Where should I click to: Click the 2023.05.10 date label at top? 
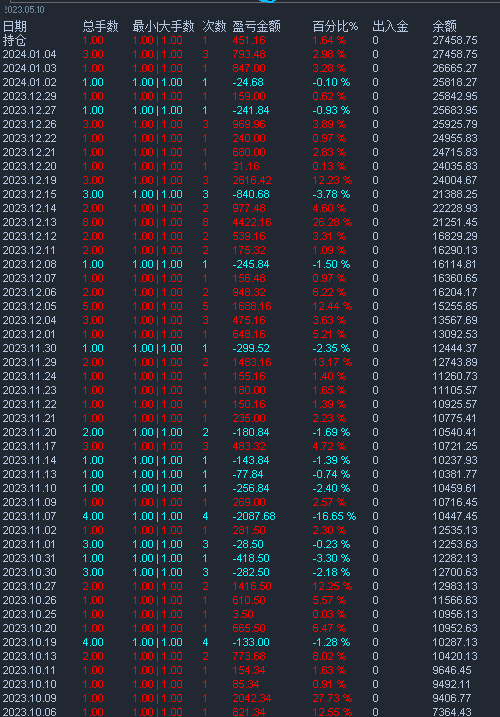pyautogui.click(x=24, y=10)
